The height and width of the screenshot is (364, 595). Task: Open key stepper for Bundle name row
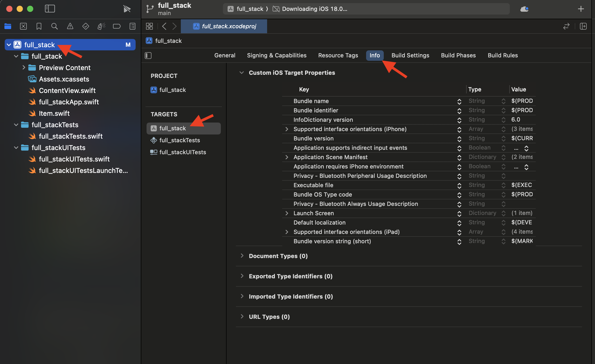pos(459,102)
